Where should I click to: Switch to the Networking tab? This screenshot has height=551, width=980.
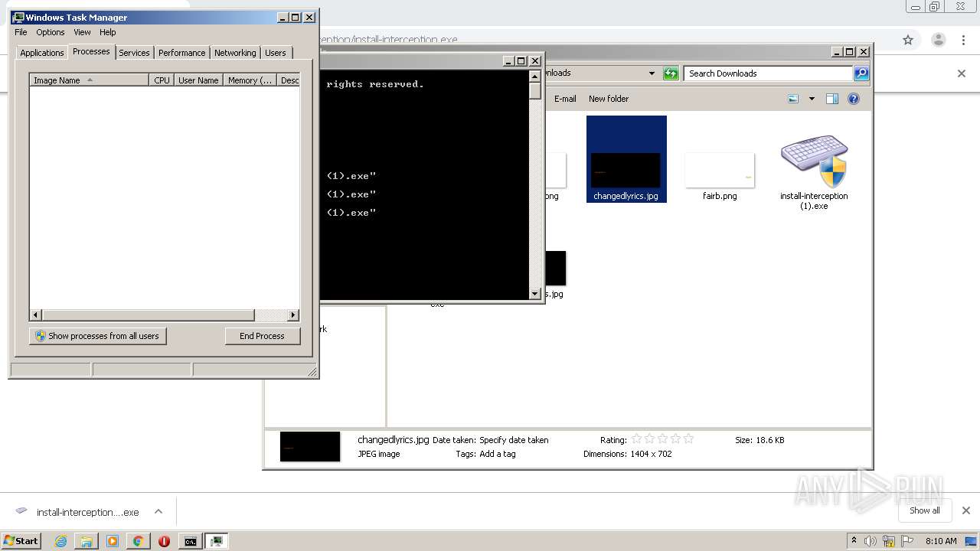[235, 53]
